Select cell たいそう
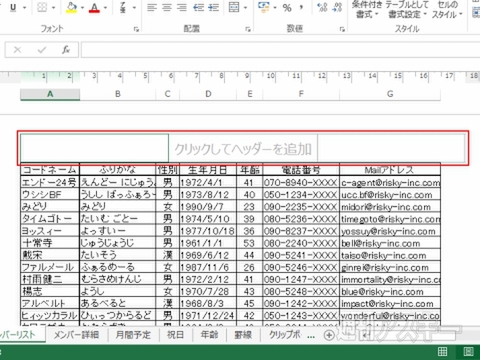 pos(118,255)
